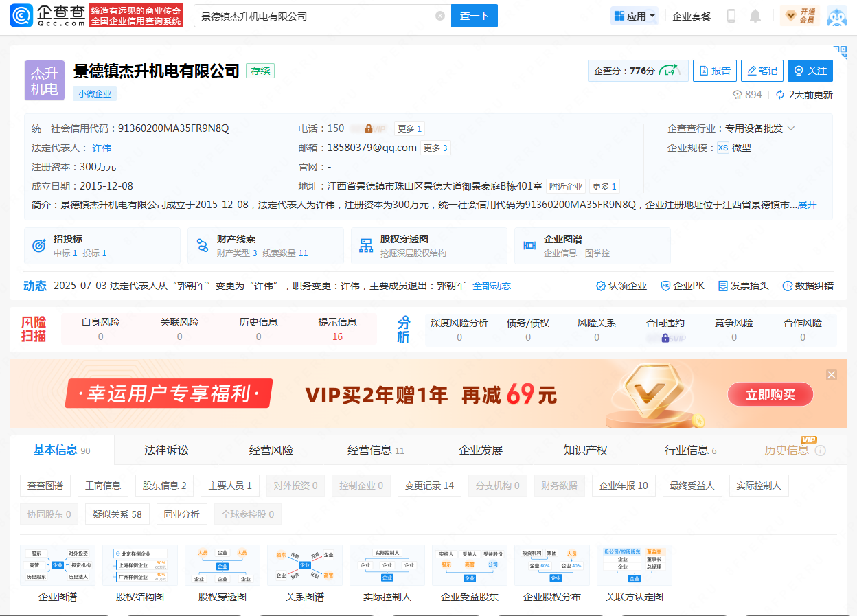Show 更多 3 additional email addresses
The width and height of the screenshot is (857, 616).
point(435,148)
